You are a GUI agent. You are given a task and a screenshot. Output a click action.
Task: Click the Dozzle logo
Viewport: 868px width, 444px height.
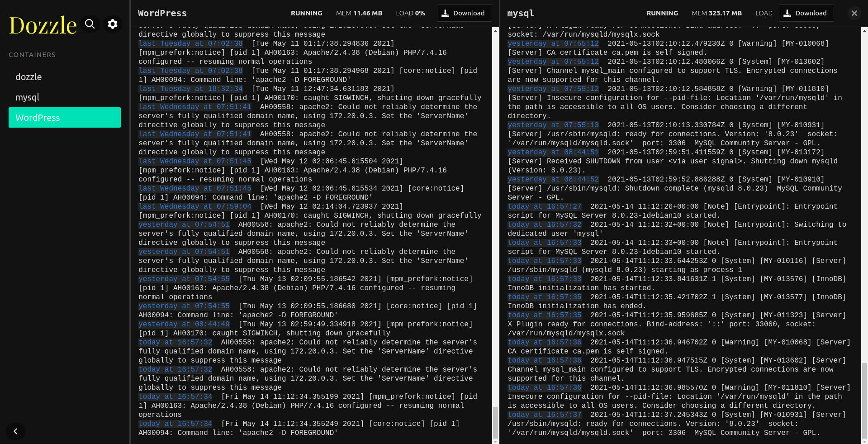[x=43, y=25]
